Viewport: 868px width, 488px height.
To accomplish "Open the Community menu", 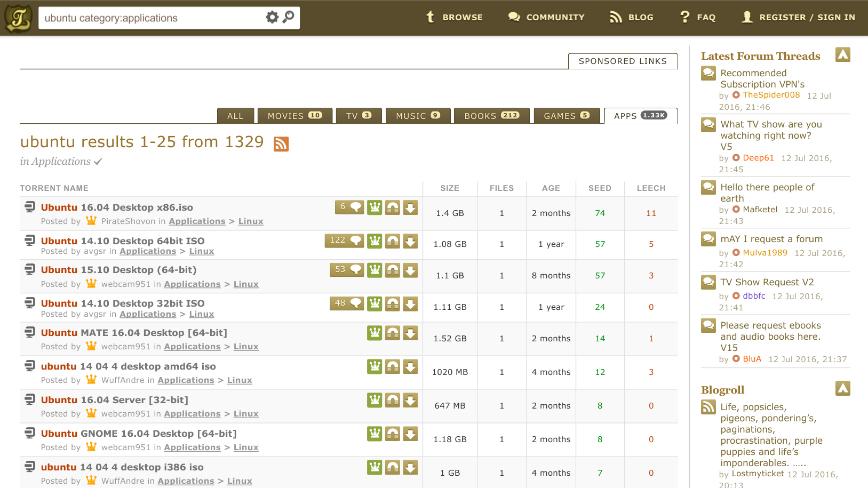I will tap(546, 17).
